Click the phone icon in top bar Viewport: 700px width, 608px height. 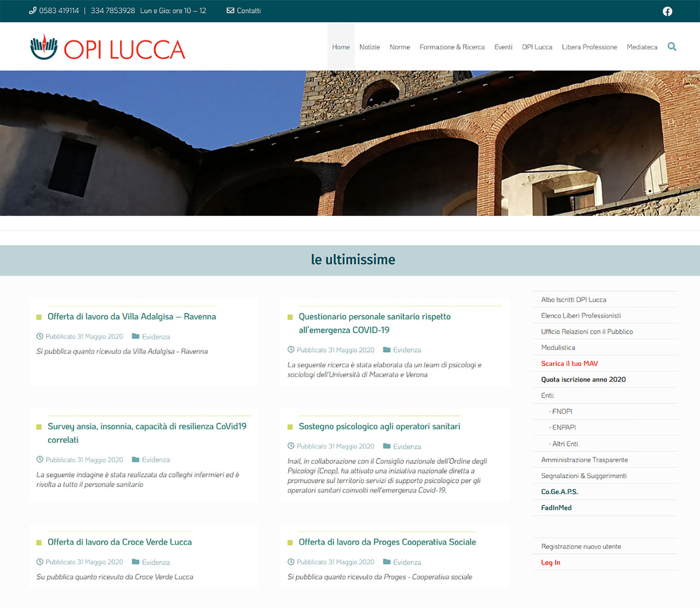tap(33, 10)
